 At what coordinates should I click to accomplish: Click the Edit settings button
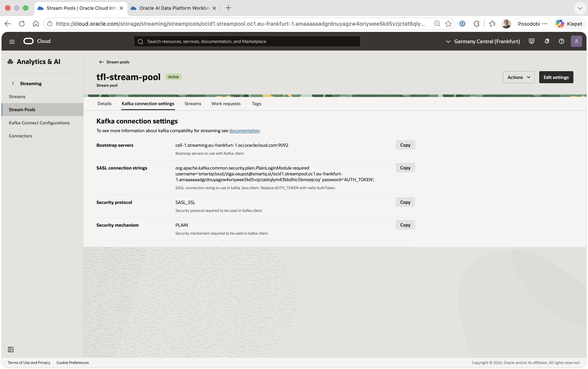tap(556, 77)
